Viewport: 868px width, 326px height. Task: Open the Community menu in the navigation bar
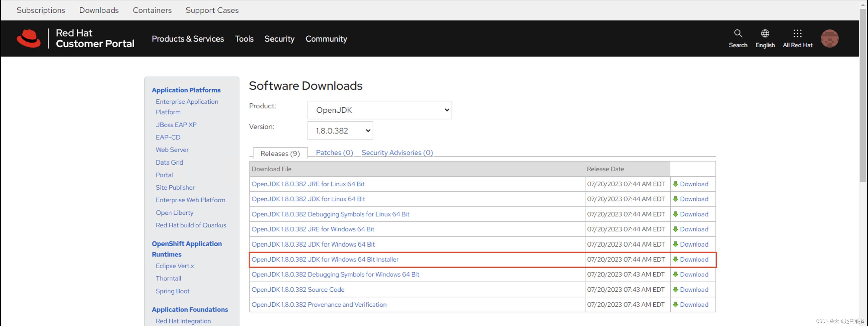click(326, 38)
